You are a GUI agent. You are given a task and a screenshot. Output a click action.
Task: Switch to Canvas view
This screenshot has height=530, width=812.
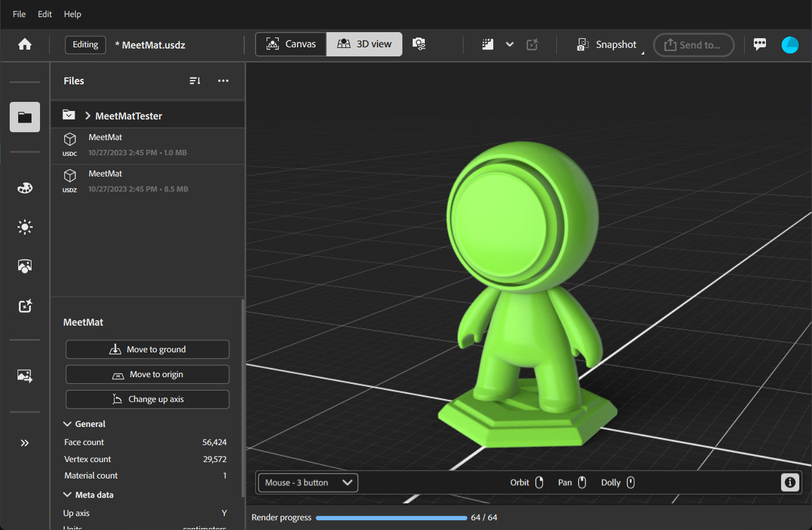(x=291, y=44)
